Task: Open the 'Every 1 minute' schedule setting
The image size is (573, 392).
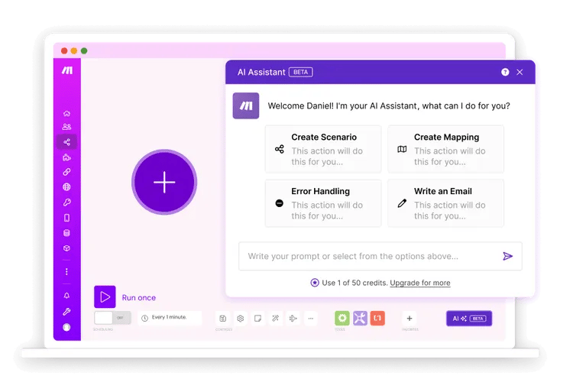Action: (x=170, y=317)
